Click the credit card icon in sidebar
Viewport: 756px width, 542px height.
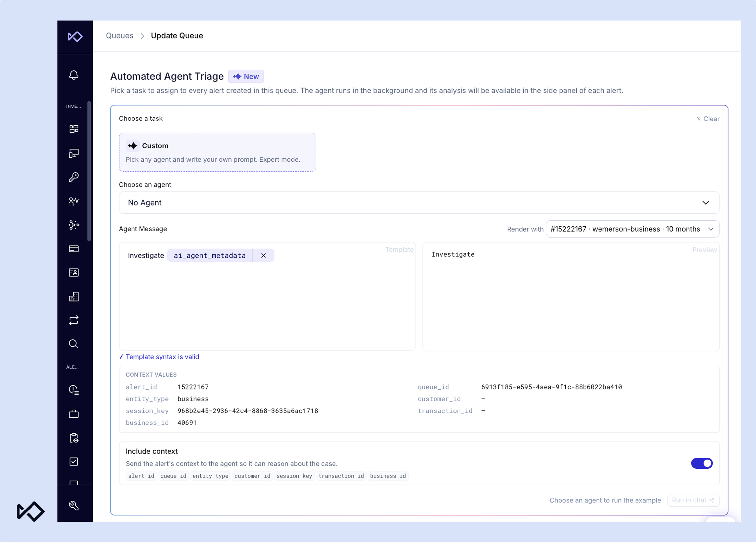point(74,249)
